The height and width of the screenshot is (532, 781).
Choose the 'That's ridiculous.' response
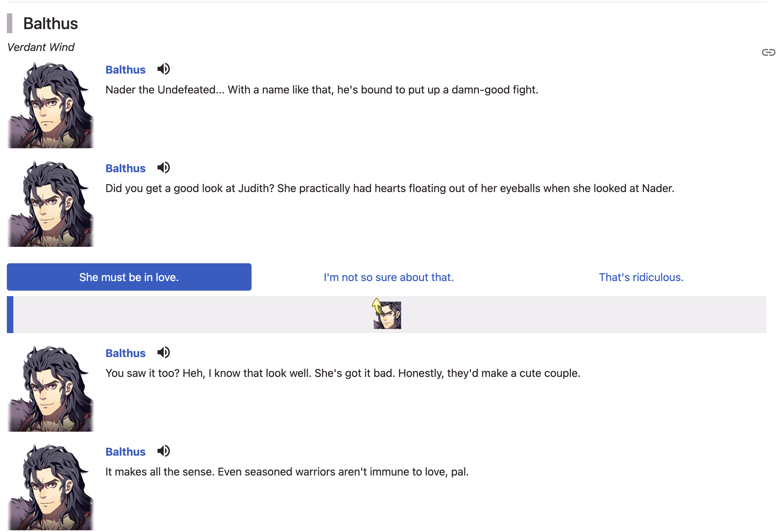(641, 277)
